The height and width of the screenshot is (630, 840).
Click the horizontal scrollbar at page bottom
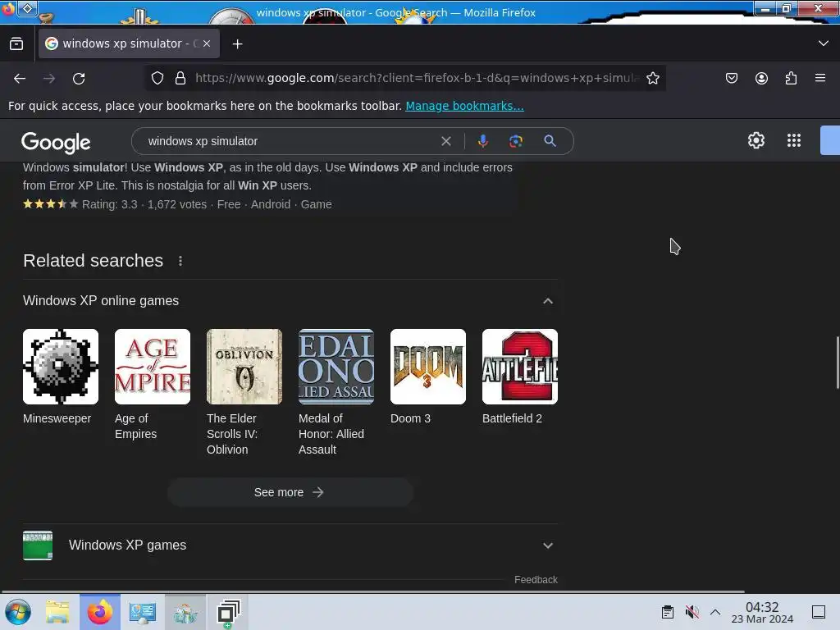pyautogui.click(x=373, y=591)
